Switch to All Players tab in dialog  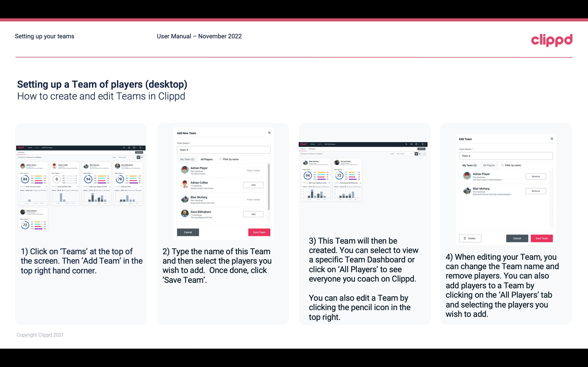point(207,159)
